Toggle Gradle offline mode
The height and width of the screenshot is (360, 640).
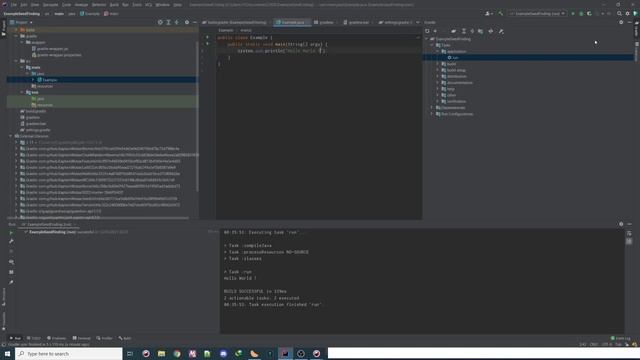click(x=491, y=31)
